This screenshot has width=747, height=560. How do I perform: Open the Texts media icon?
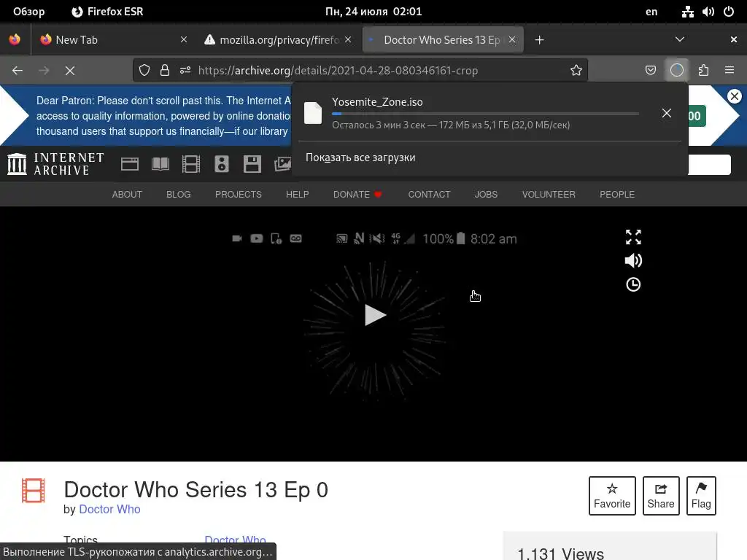160,164
